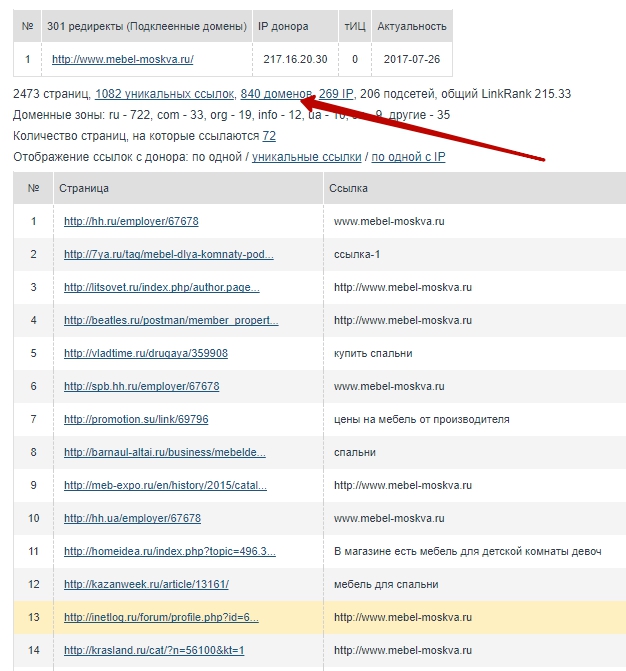Click 'www.mebel-moskva.ru' anchor in row 1
Screen dimensions: 626x671
pos(389,221)
